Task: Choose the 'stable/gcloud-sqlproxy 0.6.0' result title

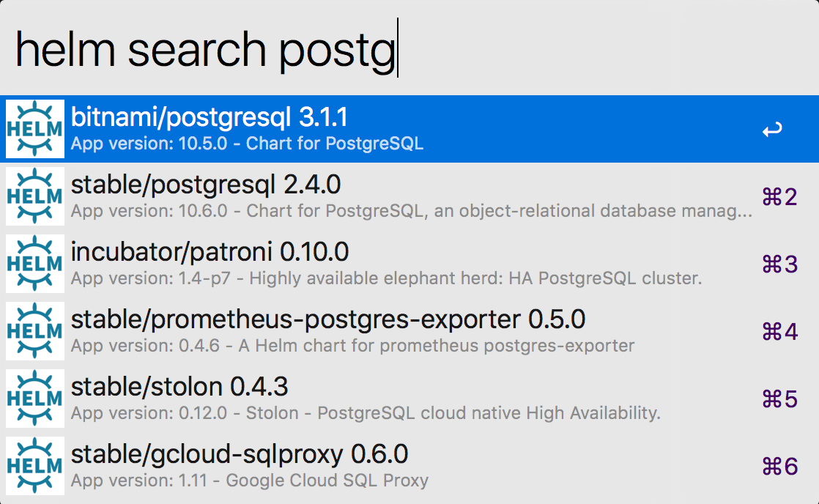Action: point(240,454)
